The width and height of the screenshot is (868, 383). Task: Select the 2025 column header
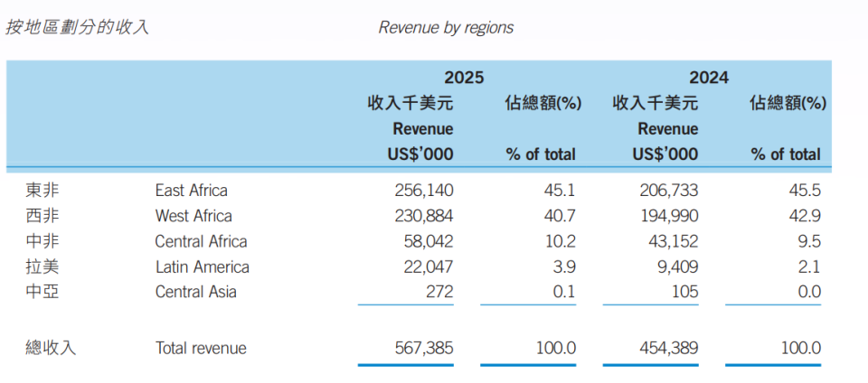click(463, 78)
